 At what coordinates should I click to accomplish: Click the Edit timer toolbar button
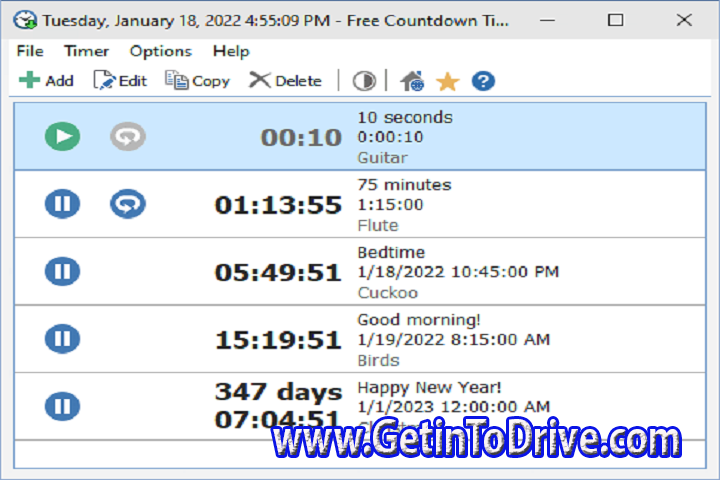[120, 80]
